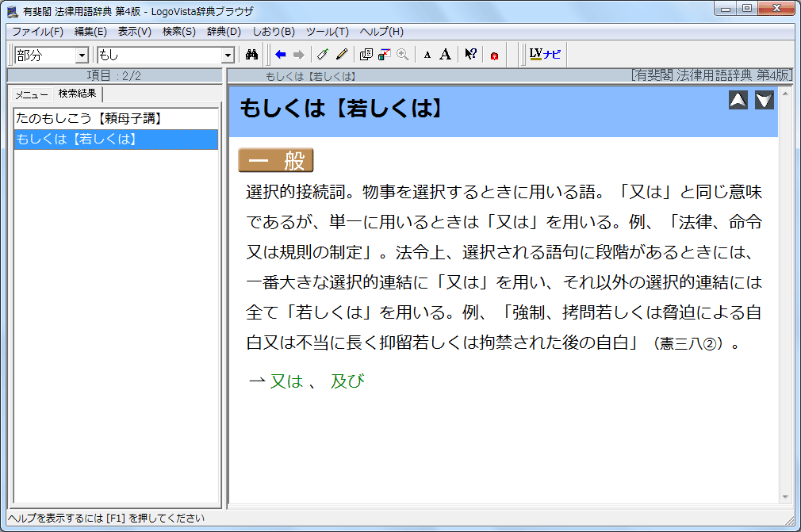Open the しおり(B) bookmark menu

pyautogui.click(x=274, y=32)
